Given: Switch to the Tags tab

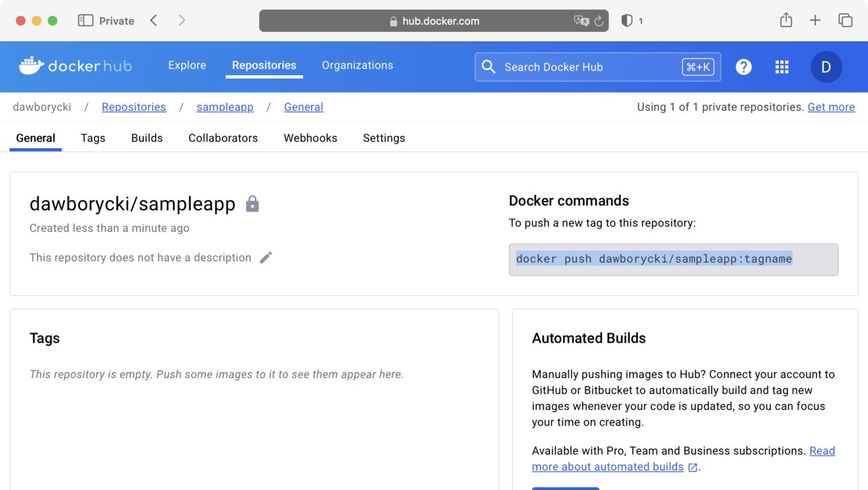Looking at the screenshot, I should tap(93, 138).
